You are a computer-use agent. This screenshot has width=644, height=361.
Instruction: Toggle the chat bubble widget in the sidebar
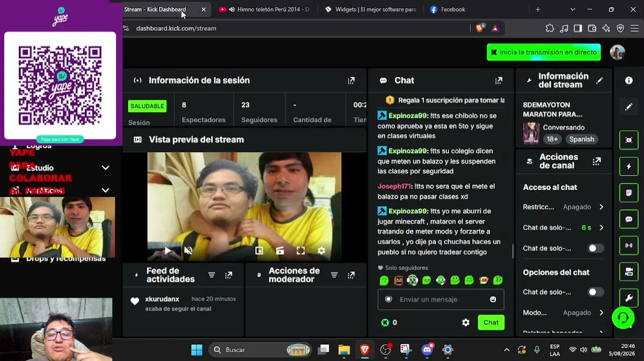click(629, 219)
